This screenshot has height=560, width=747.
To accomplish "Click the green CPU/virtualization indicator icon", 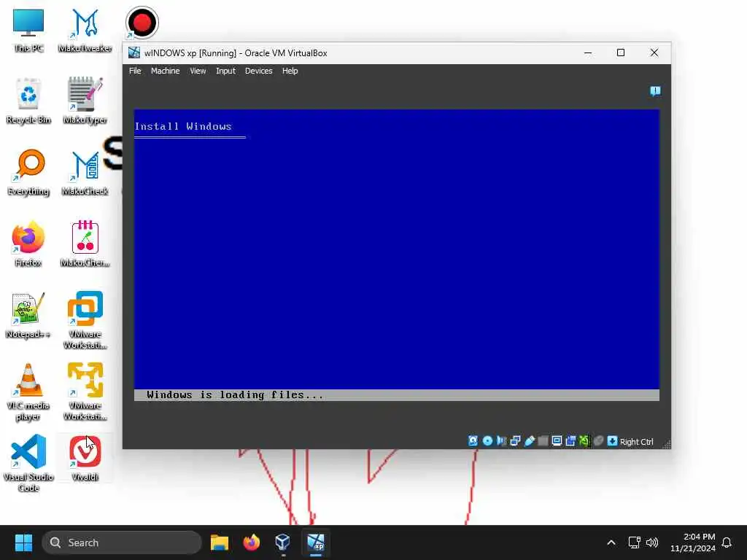I will pos(584,441).
